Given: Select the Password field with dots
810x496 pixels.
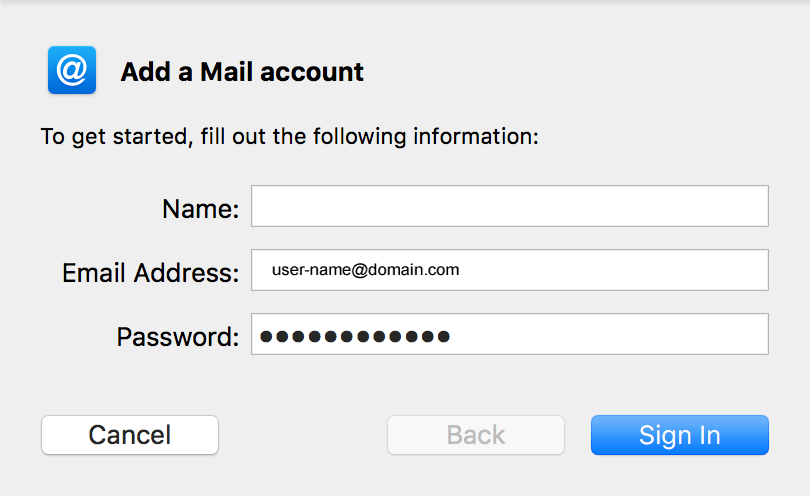Looking at the screenshot, I should point(510,334).
